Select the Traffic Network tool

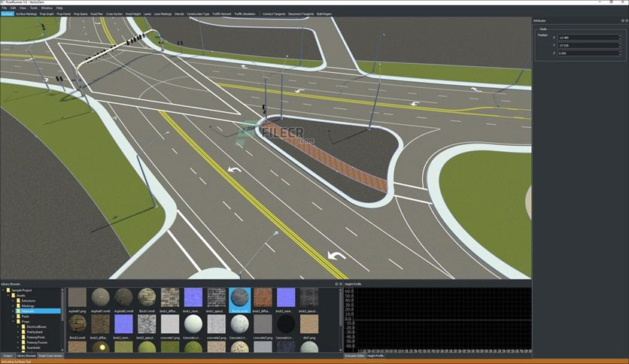click(222, 14)
